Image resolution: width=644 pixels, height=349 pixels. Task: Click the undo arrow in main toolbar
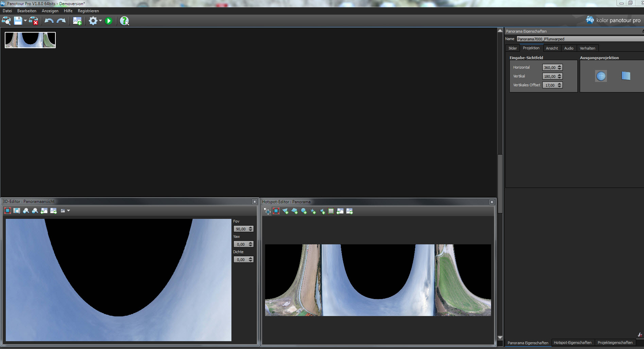(x=49, y=21)
